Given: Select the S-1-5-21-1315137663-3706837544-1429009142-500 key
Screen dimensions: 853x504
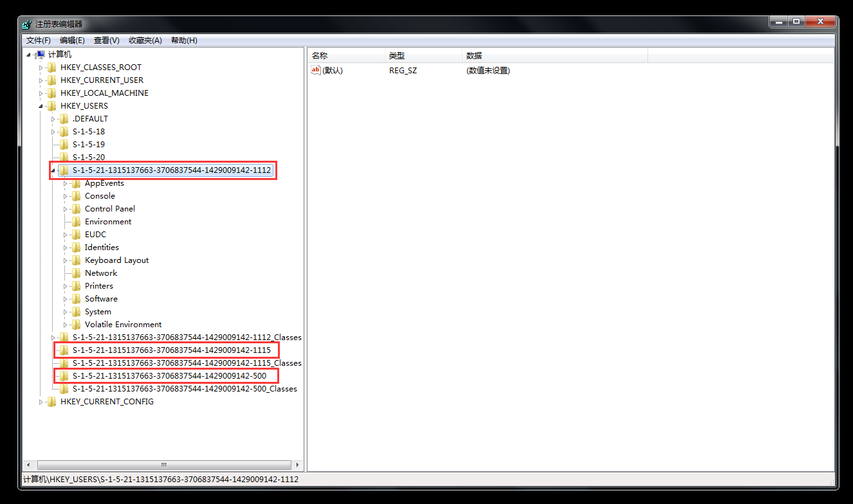Looking at the screenshot, I should pos(169,376).
